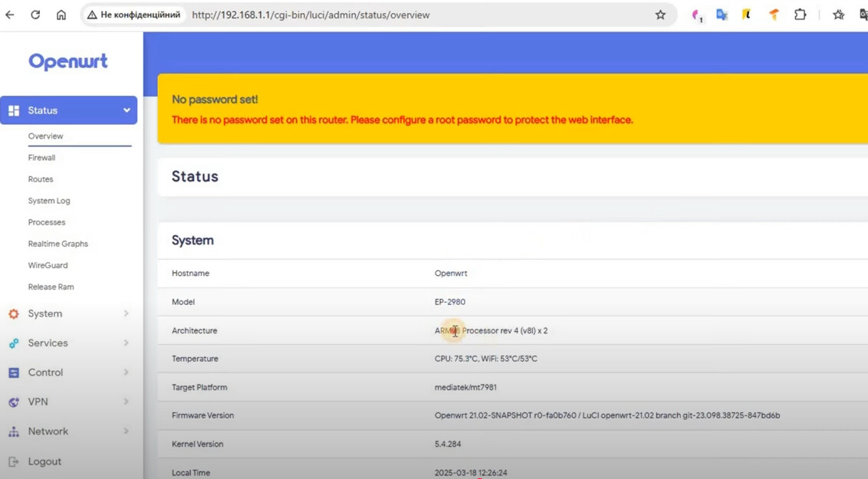
Task: Click the Logout link
Action: pos(44,461)
